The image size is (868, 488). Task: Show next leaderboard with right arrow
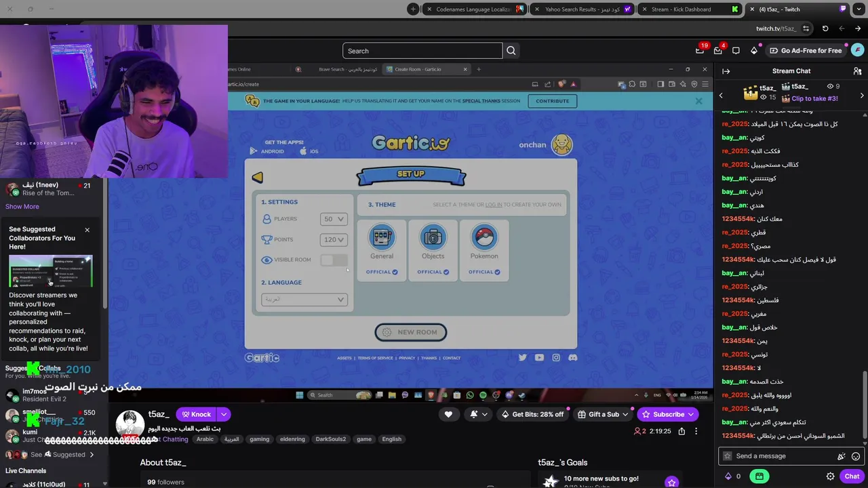tap(862, 96)
